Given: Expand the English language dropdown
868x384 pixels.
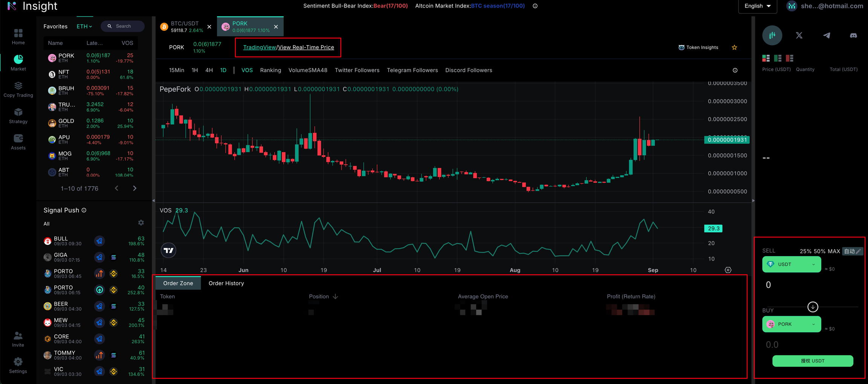Looking at the screenshot, I should coord(757,6).
